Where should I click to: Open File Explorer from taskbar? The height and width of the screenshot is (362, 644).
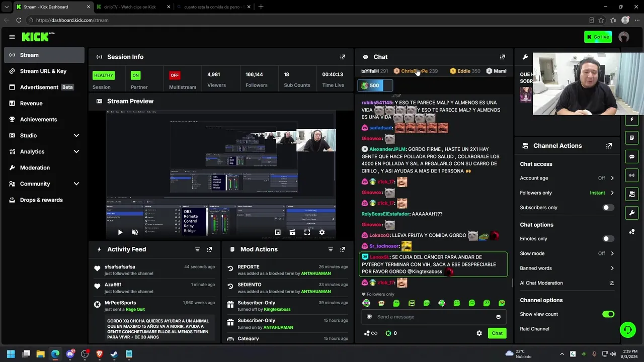(41, 354)
